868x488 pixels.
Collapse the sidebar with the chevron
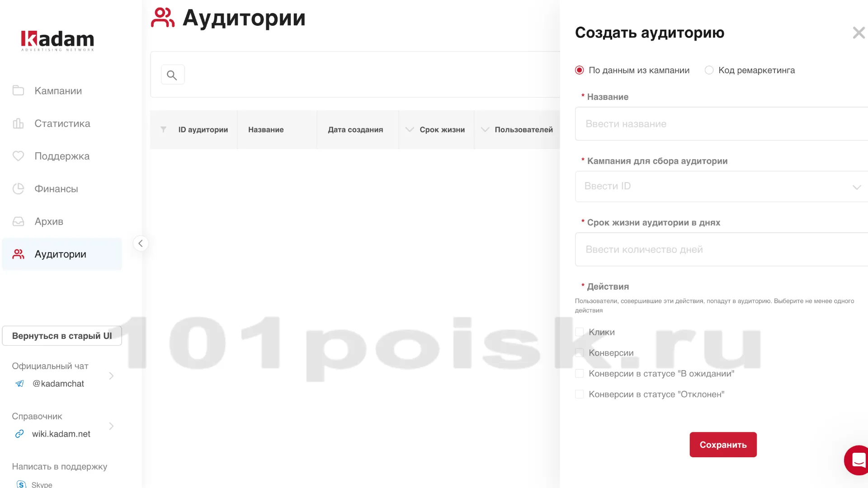pyautogui.click(x=141, y=243)
